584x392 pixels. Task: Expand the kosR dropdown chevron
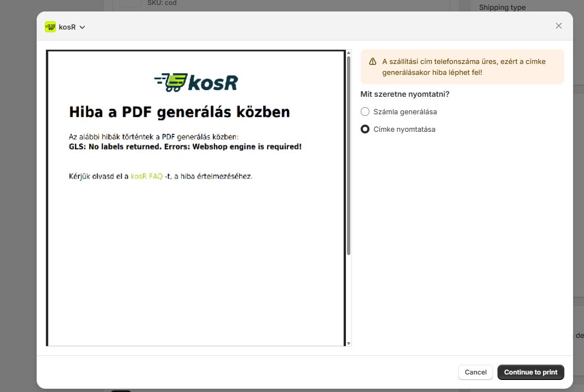[82, 27]
